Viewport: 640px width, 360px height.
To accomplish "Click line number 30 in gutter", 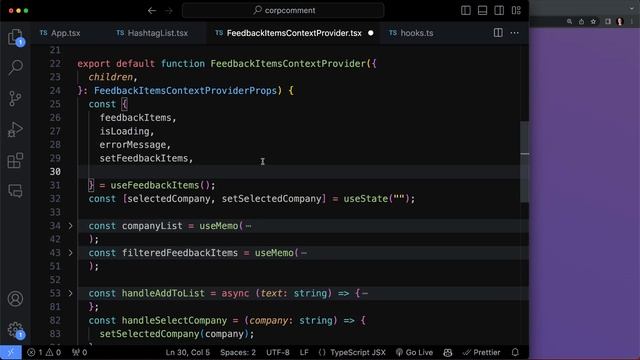I will [x=55, y=171].
